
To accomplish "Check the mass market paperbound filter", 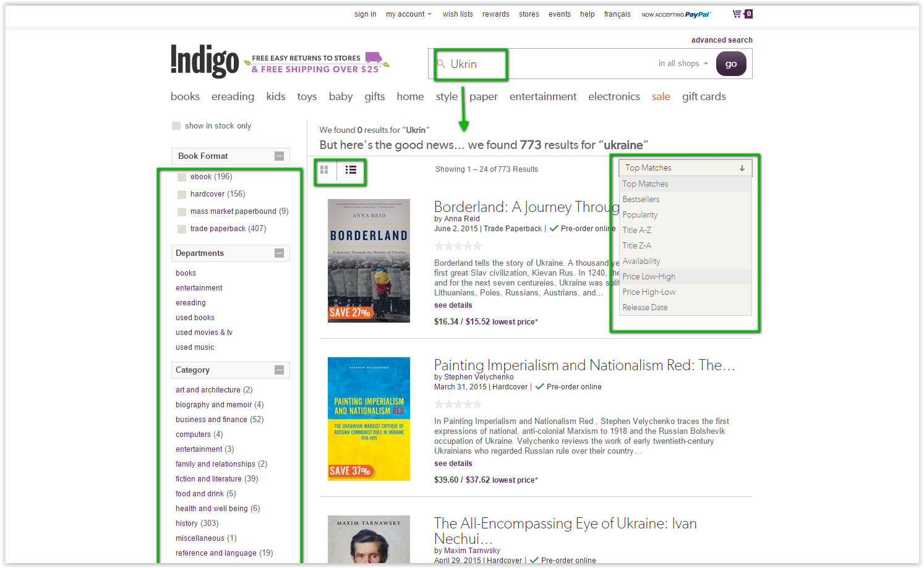I will point(182,212).
